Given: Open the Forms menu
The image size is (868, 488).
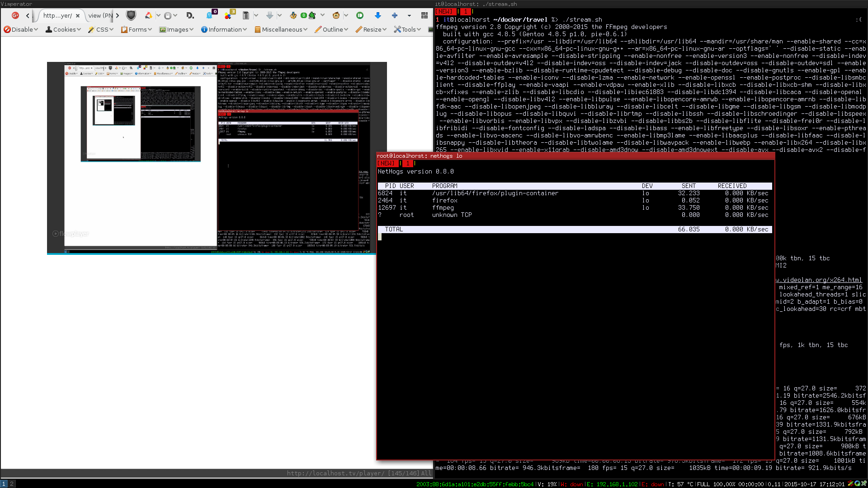Looking at the screenshot, I should [137, 29].
